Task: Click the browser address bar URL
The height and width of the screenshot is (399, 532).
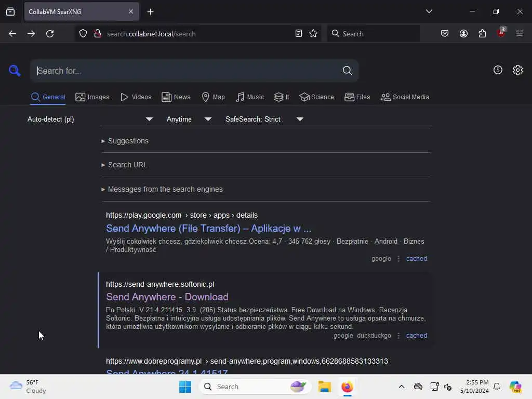Action: click(151, 34)
